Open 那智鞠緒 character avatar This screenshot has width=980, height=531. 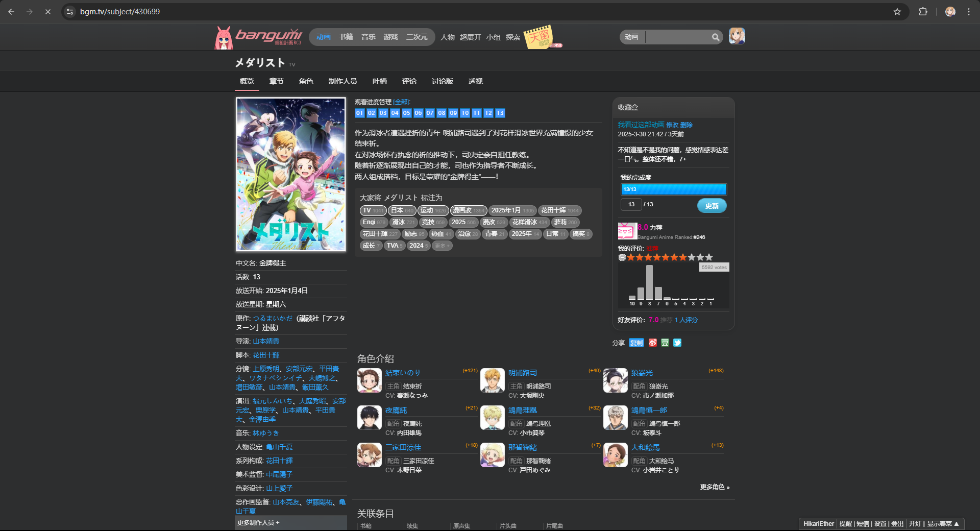(x=493, y=455)
